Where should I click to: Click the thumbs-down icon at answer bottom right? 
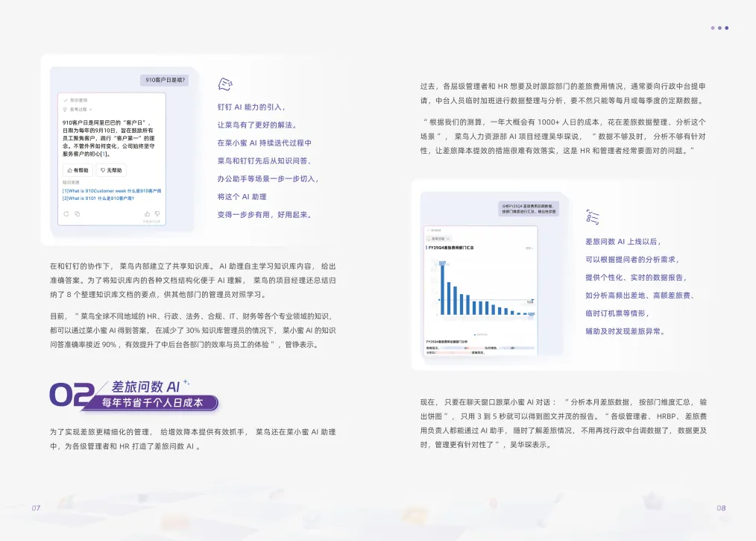[158, 214]
